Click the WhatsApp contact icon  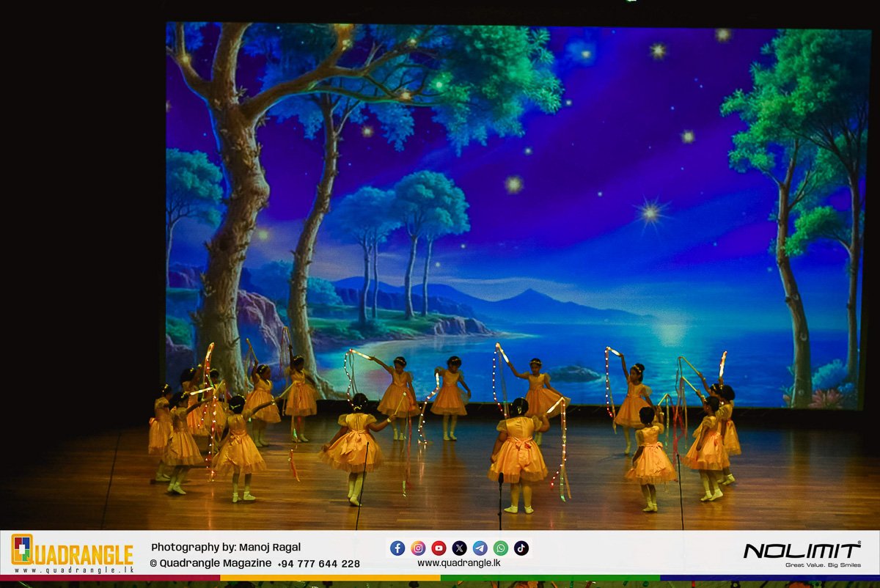(x=500, y=548)
